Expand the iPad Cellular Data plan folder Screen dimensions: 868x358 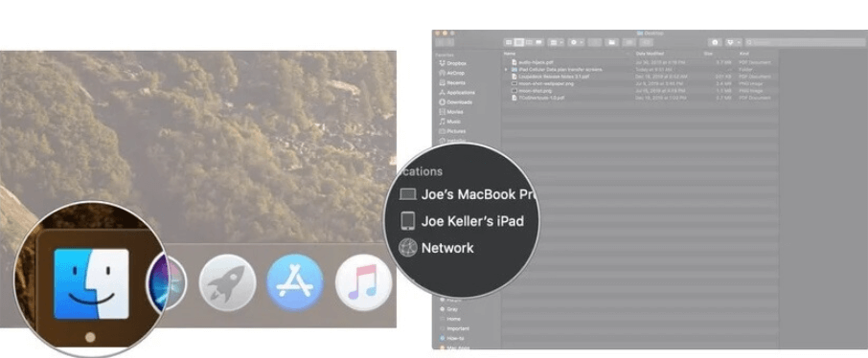point(506,70)
